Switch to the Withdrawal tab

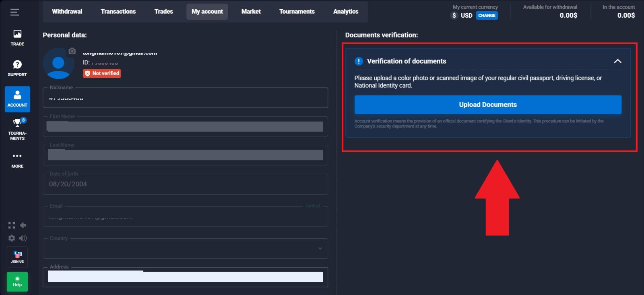tap(67, 12)
